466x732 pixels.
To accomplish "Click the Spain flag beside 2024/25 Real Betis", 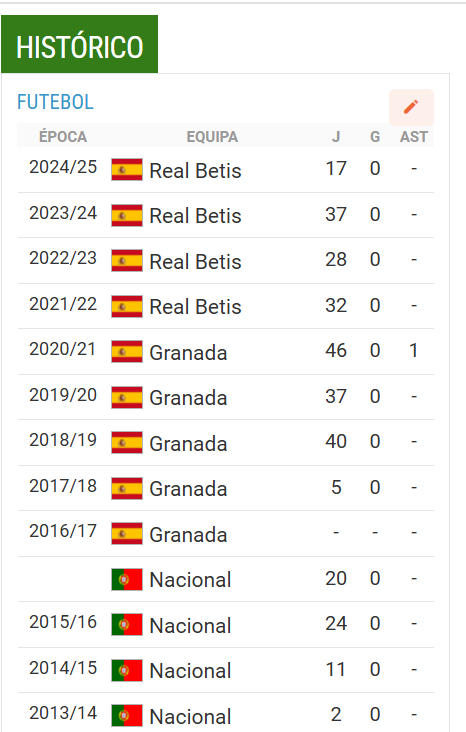I will [x=127, y=169].
